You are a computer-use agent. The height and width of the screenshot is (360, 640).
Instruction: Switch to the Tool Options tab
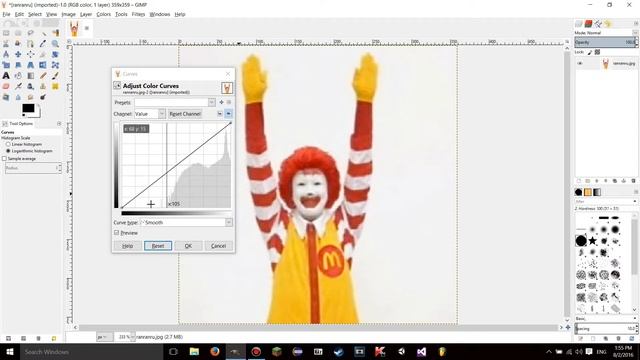(18, 123)
